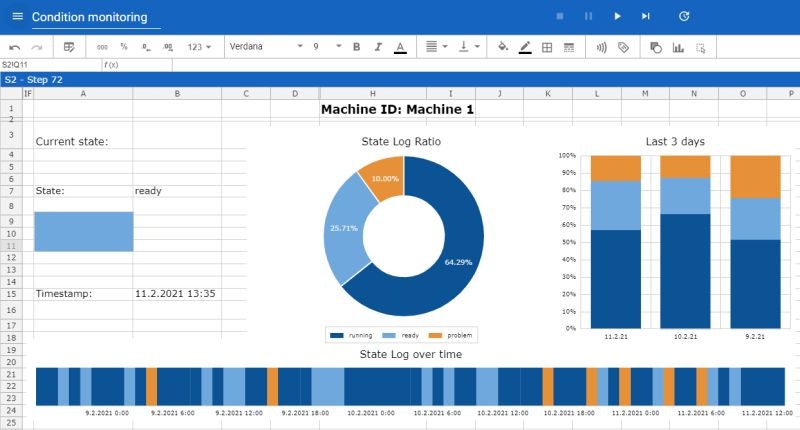Click the ready legend entry
This screenshot has width=800, height=430.
point(401,335)
